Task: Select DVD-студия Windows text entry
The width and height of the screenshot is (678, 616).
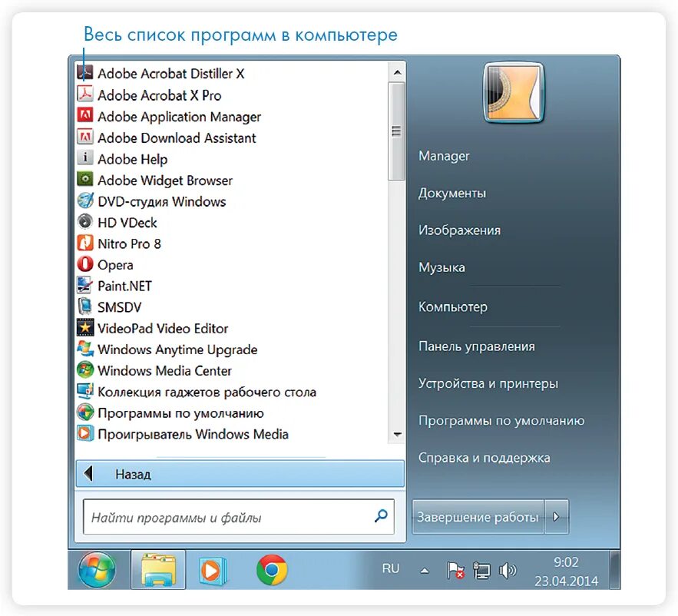Action: [162, 201]
